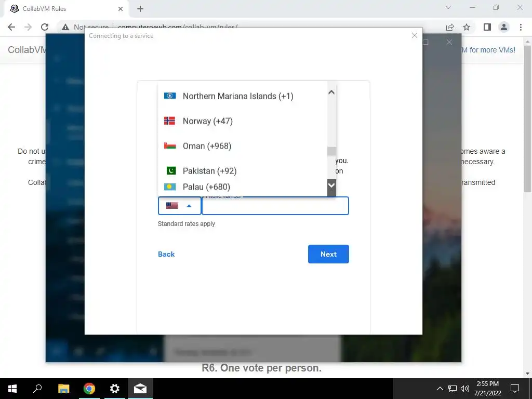Screen dimensions: 532x399
Task: Choose Norway (+47) country code
Action: click(243, 121)
